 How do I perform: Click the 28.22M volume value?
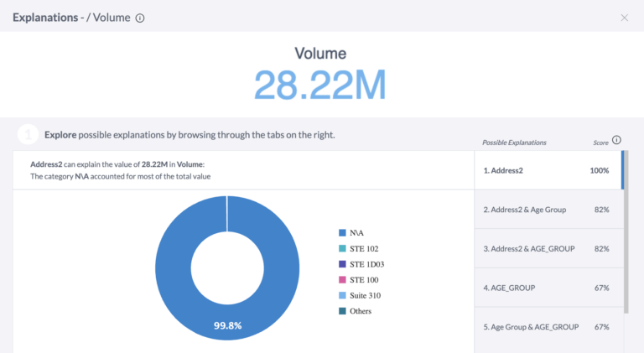point(323,85)
